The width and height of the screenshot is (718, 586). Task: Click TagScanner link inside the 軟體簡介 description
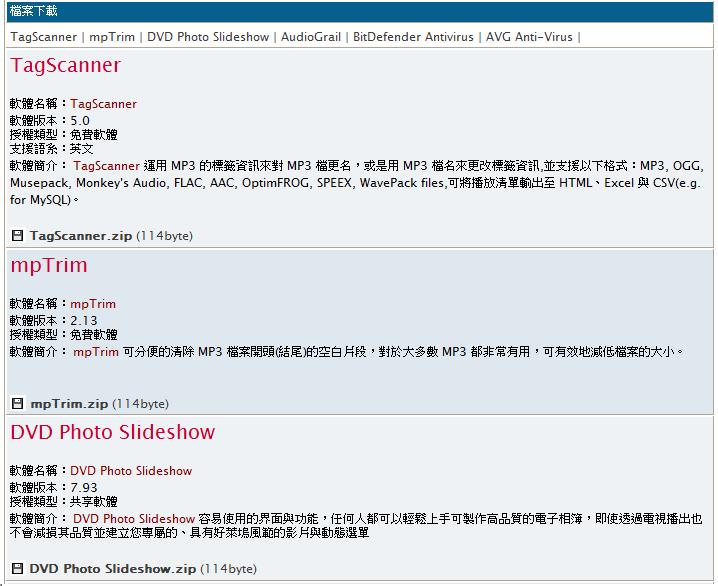click(106, 166)
